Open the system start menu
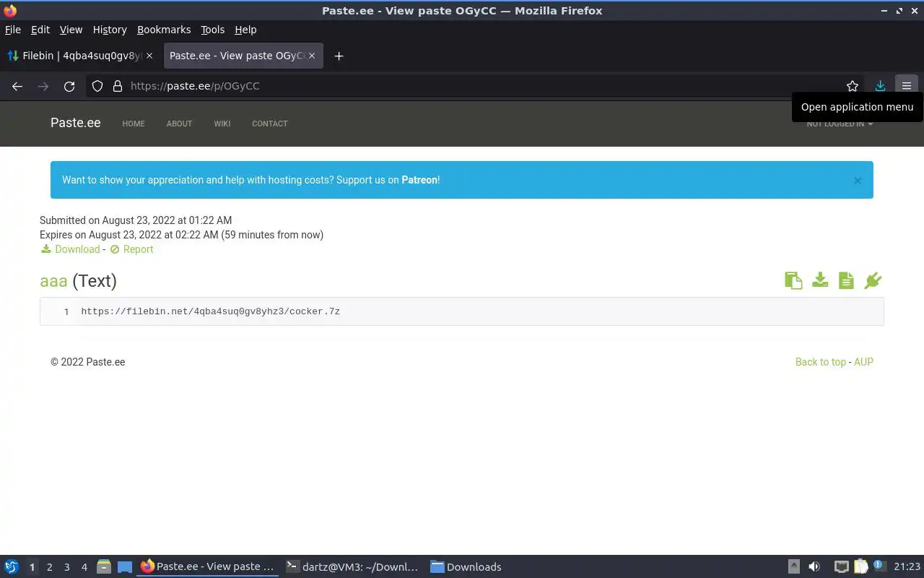The height and width of the screenshot is (578, 924). tap(12, 567)
